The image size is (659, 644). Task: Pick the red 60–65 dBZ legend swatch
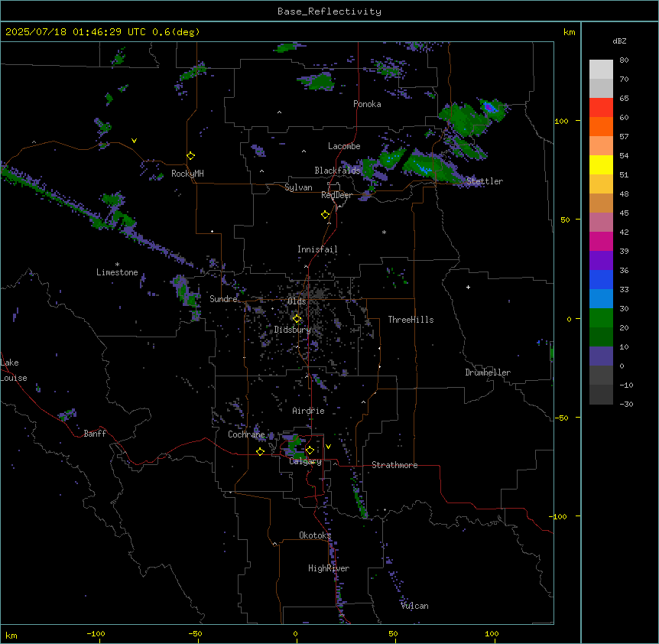click(601, 107)
